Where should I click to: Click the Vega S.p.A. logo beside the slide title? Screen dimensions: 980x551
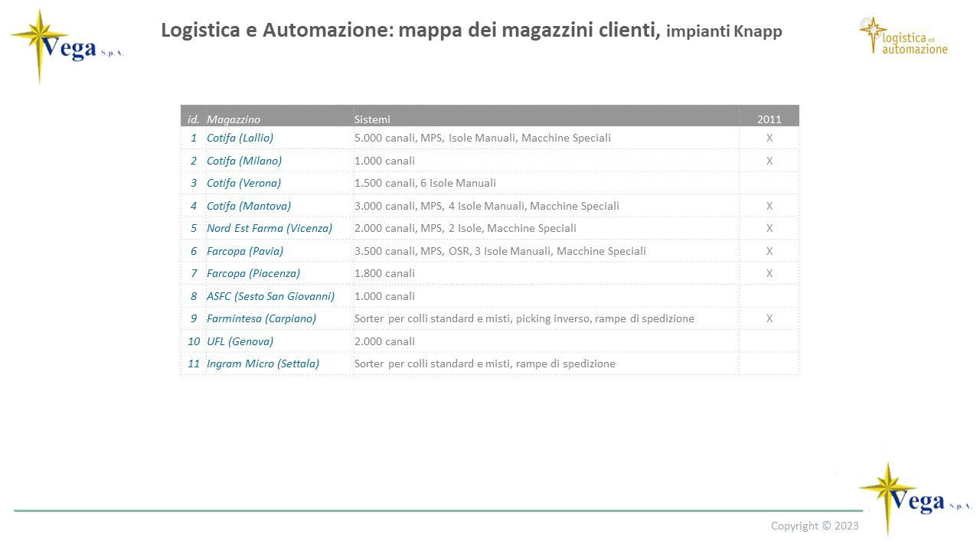point(67,46)
